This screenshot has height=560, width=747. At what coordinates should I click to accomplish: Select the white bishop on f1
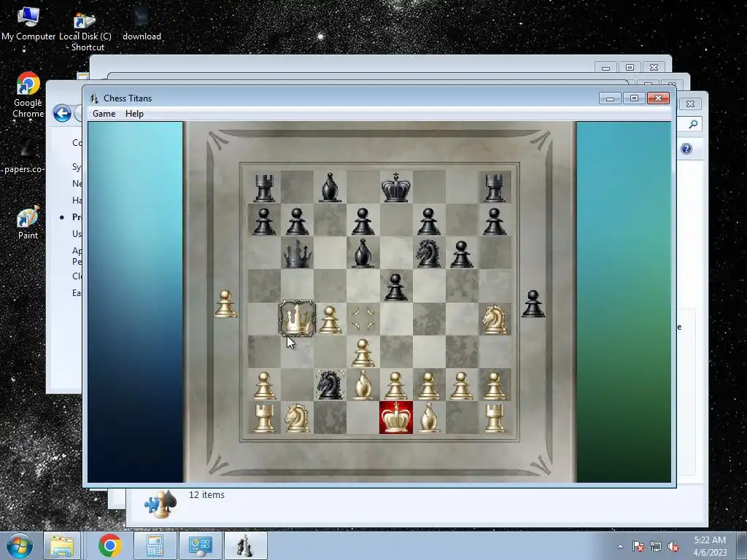pyautogui.click(x=429, y=418)
